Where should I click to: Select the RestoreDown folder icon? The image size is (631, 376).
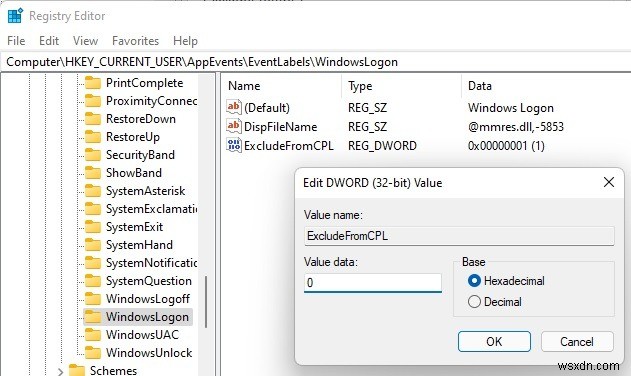coord(93,119)
